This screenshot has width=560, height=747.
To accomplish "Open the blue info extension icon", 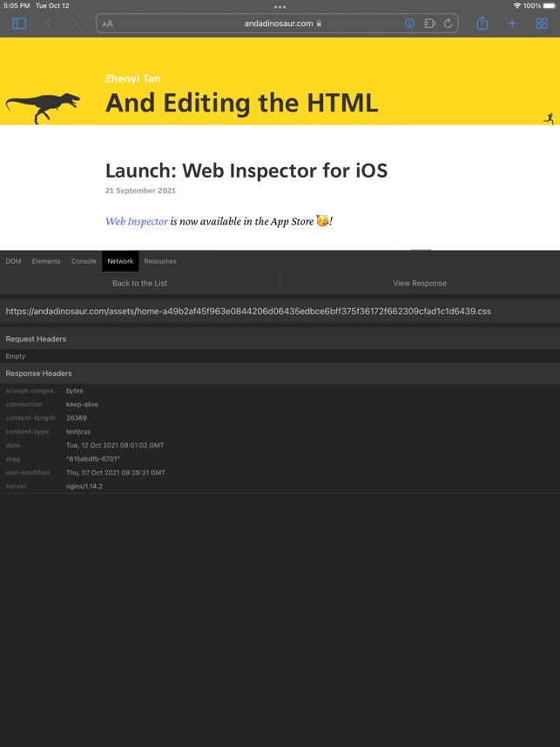I will (409, 23).
